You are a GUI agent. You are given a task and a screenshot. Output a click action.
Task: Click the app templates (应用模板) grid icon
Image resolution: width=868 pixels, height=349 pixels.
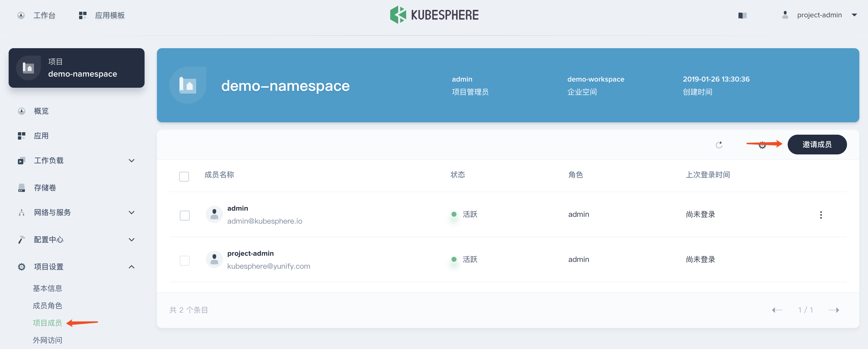point(82,15)
